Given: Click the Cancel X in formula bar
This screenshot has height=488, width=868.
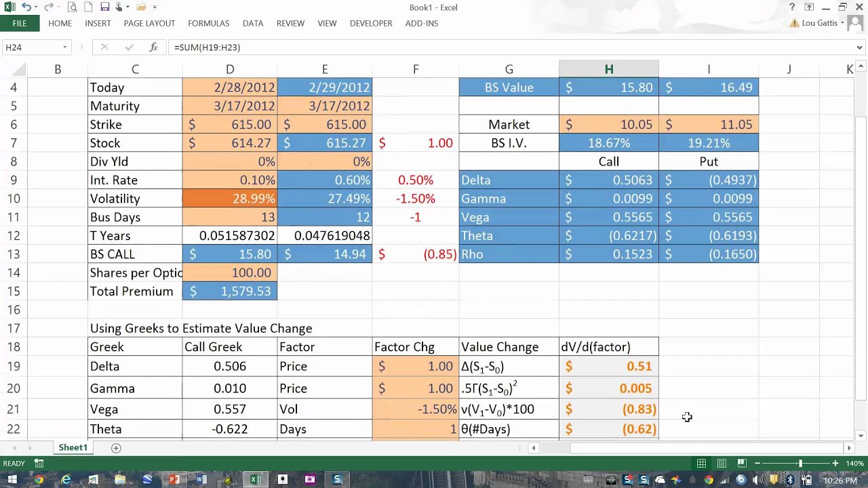Looking at the screenshot, I should tap(104, 47).
